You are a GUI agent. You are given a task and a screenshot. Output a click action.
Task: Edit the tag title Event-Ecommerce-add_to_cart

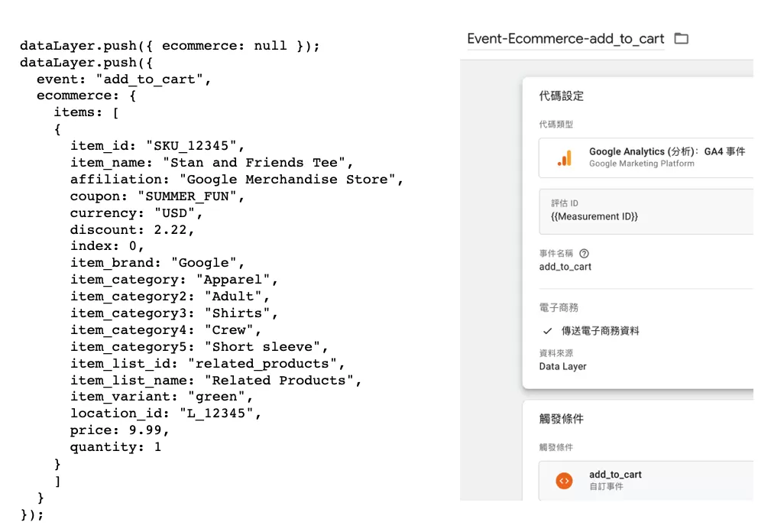[565, 39]
